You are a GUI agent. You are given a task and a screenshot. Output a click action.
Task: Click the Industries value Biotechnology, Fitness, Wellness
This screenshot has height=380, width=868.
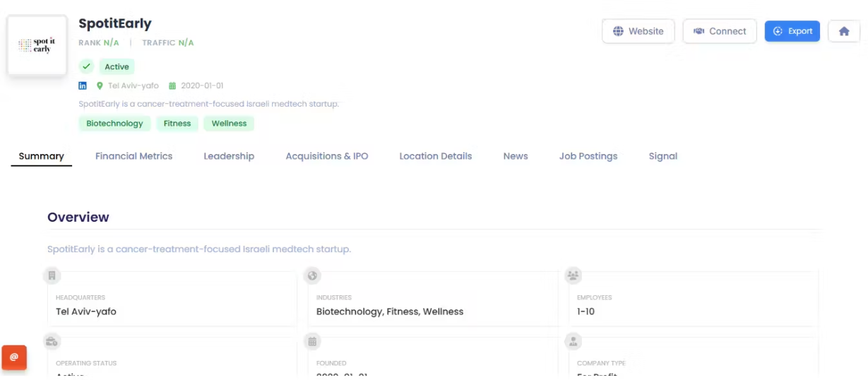click(x=390, y=311)
